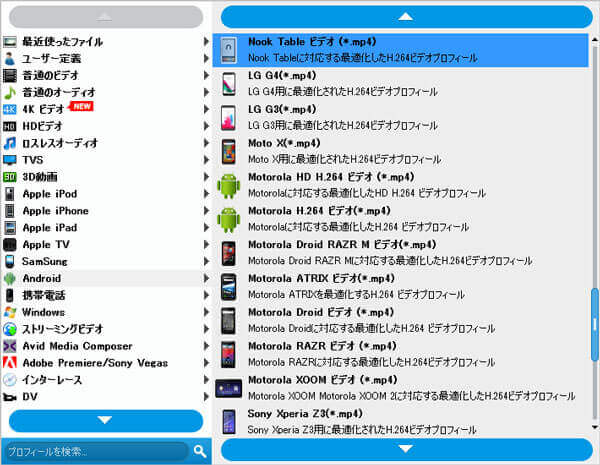Select the Sony Xperia Z3(*.mp4) profile text

pos(305,414)
